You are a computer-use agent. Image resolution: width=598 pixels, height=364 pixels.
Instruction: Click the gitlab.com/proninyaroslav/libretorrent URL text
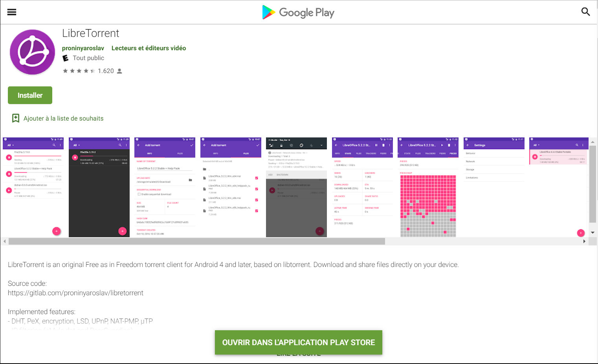click(75, 293)
